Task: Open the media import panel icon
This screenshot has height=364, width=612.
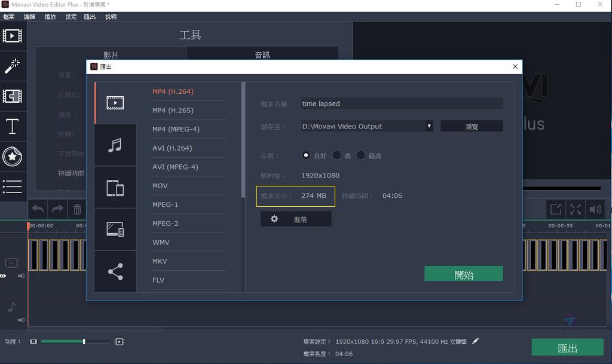Action: click(x=13, y=36)
